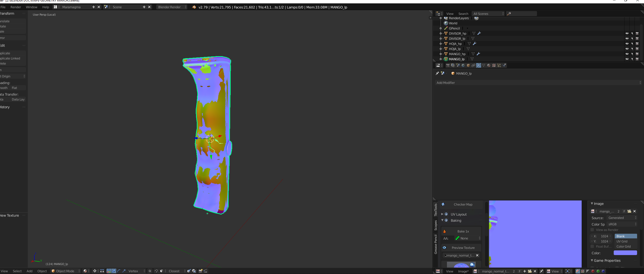644x274 pixels.
Task: Expand the UV Layout panel
Action: pyautogui.click(x=458, y=214)
